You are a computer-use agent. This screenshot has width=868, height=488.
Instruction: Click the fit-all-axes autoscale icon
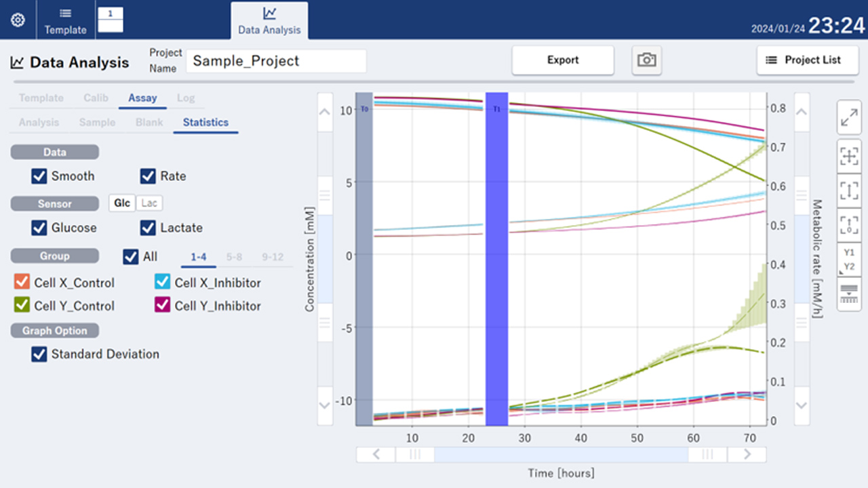point(849,157)
